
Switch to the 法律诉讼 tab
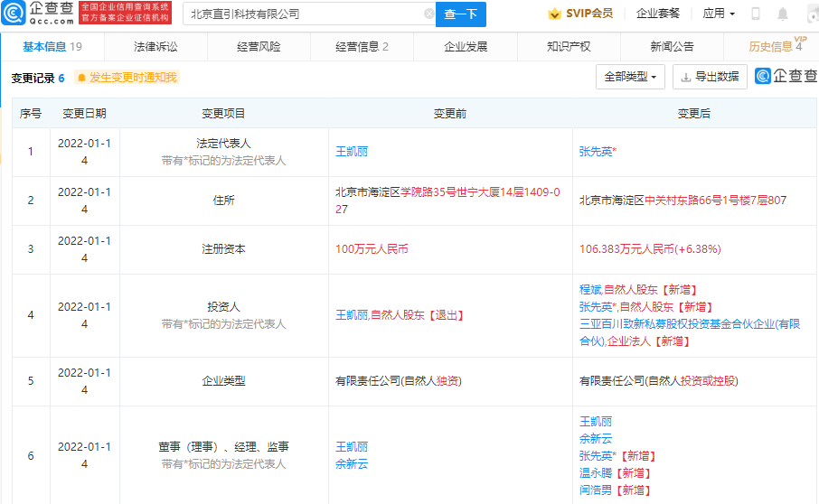pyautogui.click(x=155, y=47)
